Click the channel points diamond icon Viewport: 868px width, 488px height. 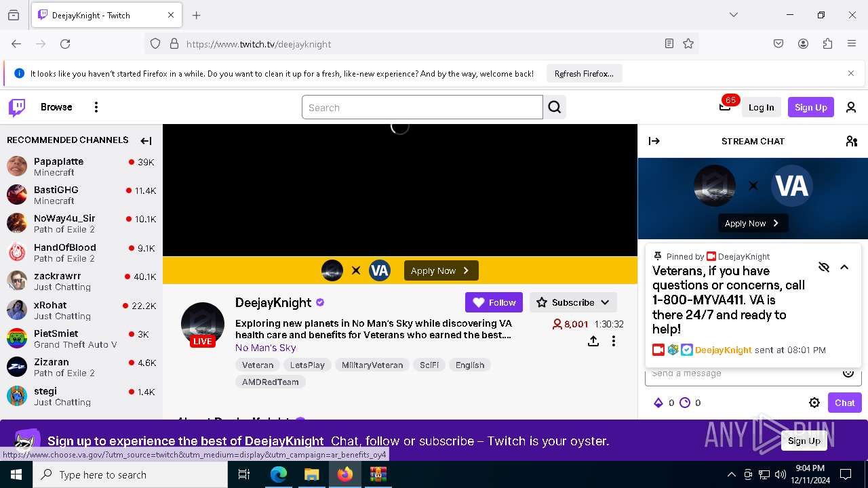(x=658, y=403)
